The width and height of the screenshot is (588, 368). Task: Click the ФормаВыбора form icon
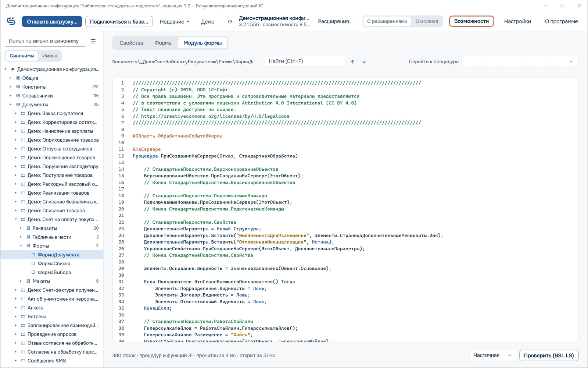[33, 272]
